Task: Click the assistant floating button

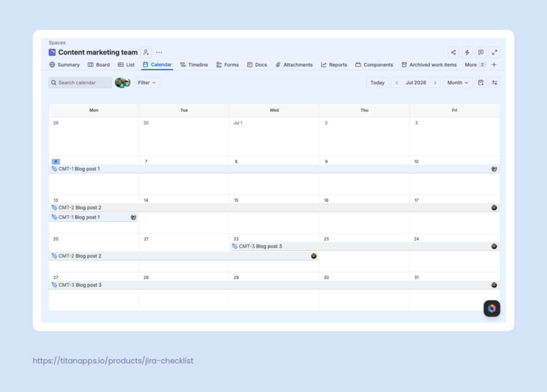Action: point(492,308)
